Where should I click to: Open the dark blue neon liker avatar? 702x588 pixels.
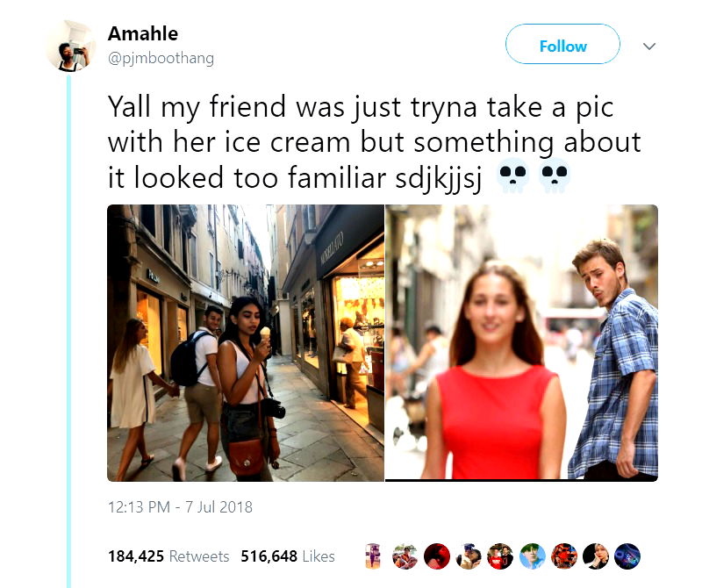click(x=627, y=556)
